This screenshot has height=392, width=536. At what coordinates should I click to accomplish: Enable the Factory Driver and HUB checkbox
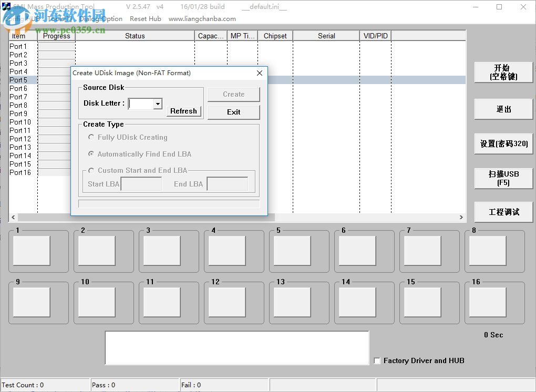tap(377, 360)
